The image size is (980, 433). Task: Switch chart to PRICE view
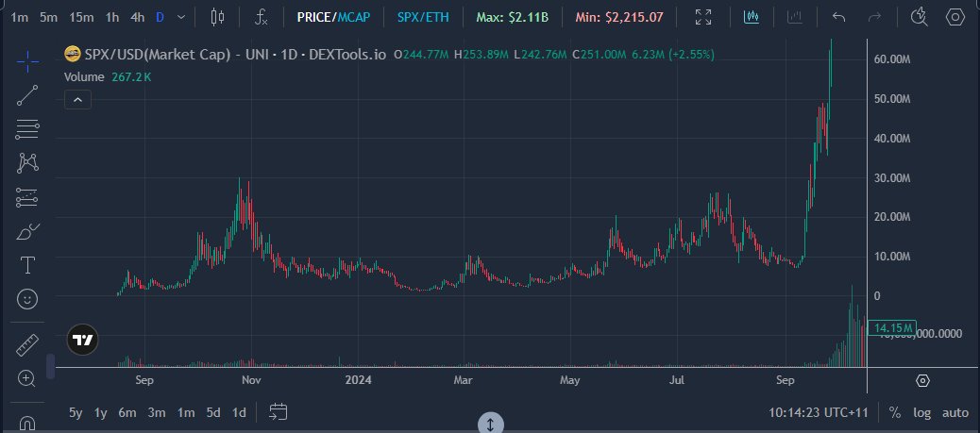click(314, 17)
